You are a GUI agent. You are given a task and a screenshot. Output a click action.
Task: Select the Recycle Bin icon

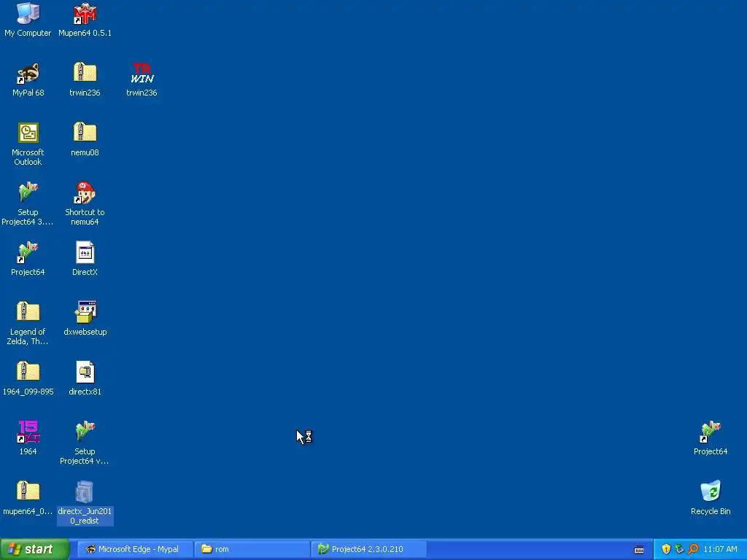[x=711, y=491]
